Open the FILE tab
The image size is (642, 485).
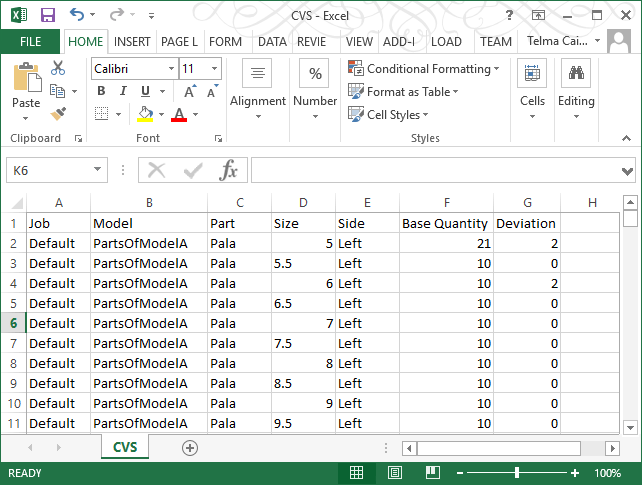click(x=30, y=42)
